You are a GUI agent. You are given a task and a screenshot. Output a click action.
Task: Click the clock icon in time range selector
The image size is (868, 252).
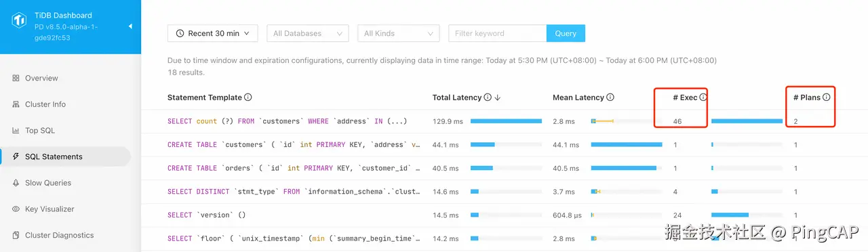(180, 33)
